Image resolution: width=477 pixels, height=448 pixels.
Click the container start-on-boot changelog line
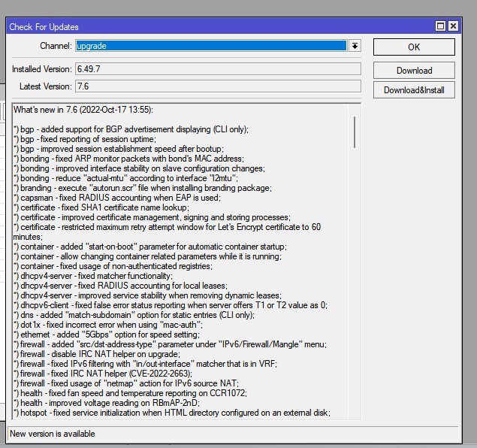[x=150, y=247]
